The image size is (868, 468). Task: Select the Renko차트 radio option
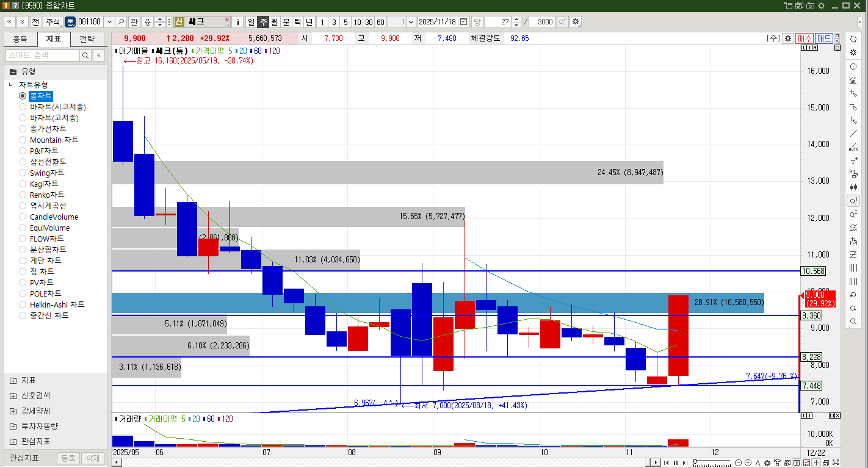pos(23,195)
